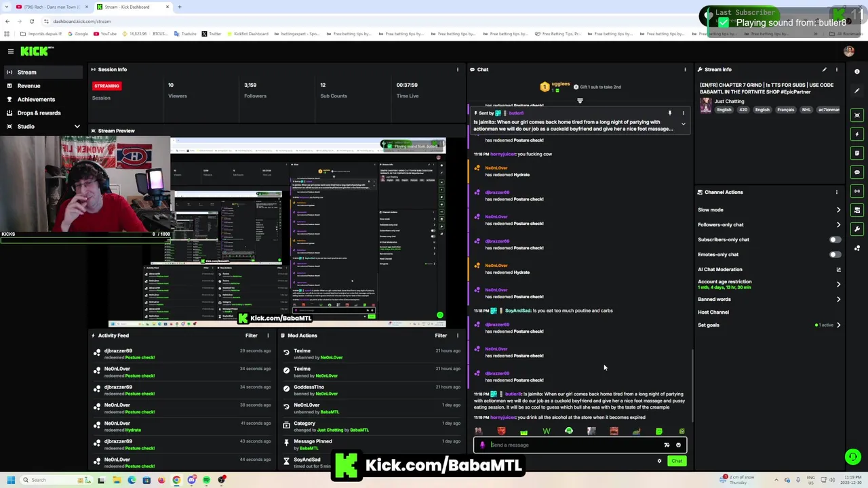This screenshot has height=488, width=868.
Task: Open a new browser tab with the plus button
Action: (179, 7)
